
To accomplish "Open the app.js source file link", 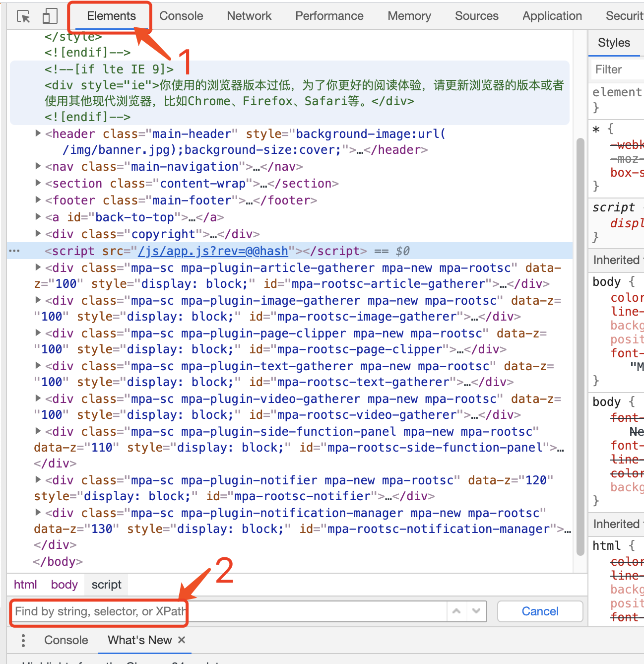I will (x=212, y=251).
